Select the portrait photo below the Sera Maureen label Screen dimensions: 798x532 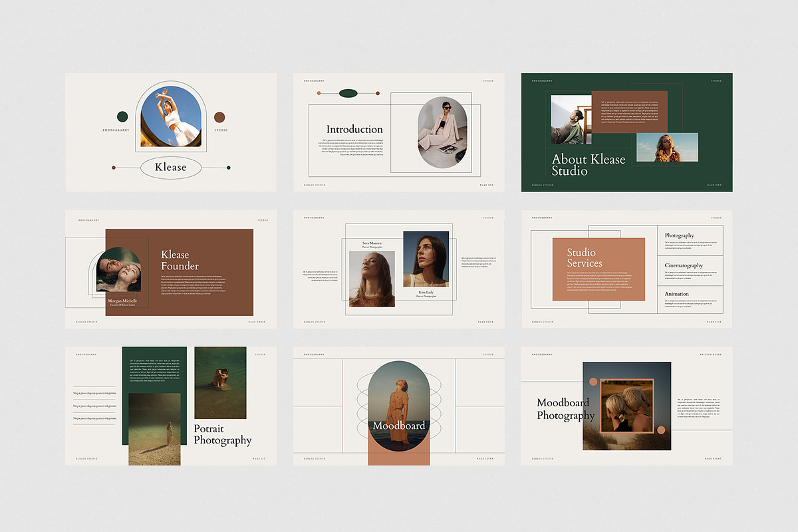click(x=372, y=279)
